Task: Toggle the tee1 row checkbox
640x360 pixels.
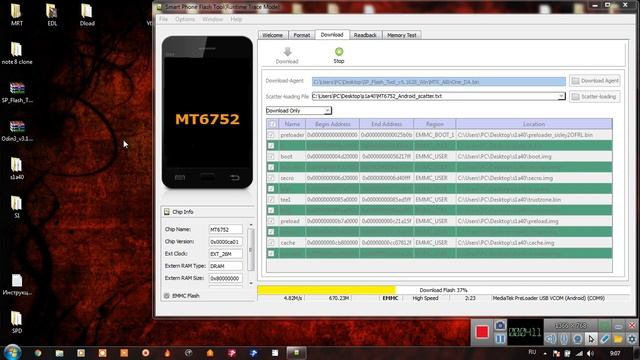Action: [271, 200]
